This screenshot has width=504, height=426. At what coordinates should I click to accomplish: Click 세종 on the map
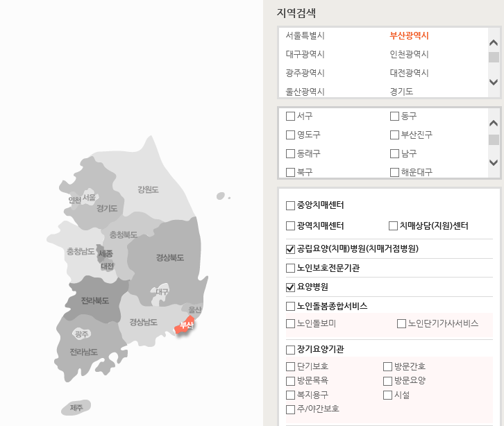click(106, 254)
